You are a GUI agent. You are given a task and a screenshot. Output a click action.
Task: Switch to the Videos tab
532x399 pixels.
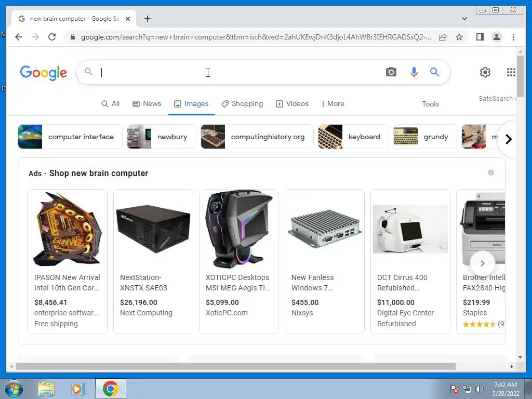(292, 104)
